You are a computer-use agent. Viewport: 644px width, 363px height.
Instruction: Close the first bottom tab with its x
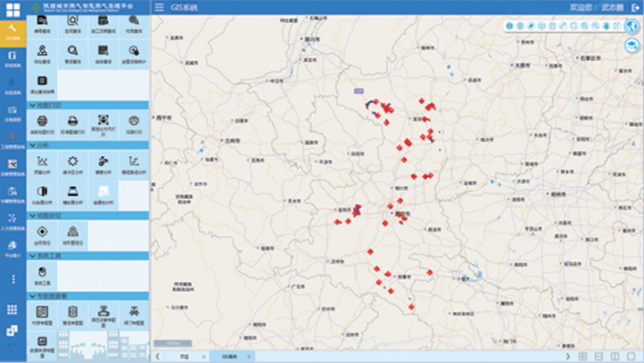[203, 356]
